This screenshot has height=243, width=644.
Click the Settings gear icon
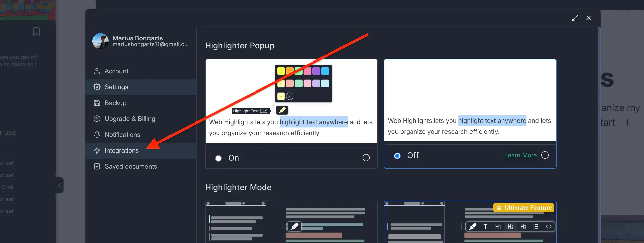[x=97, y=87]
